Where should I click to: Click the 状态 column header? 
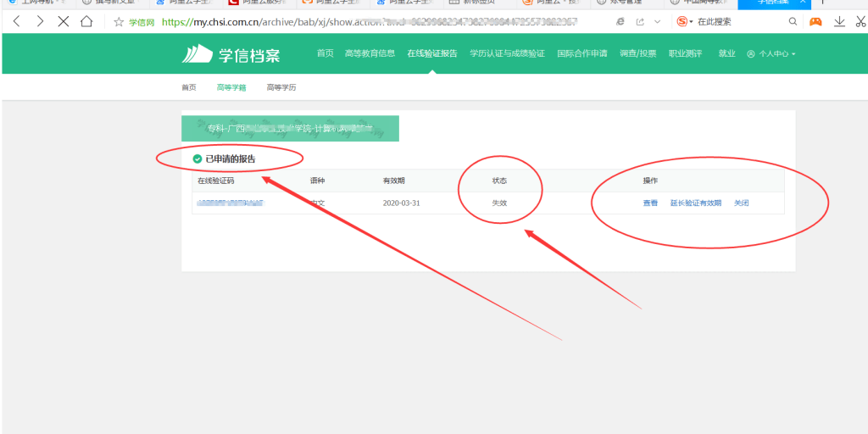[x=500, y=181]
